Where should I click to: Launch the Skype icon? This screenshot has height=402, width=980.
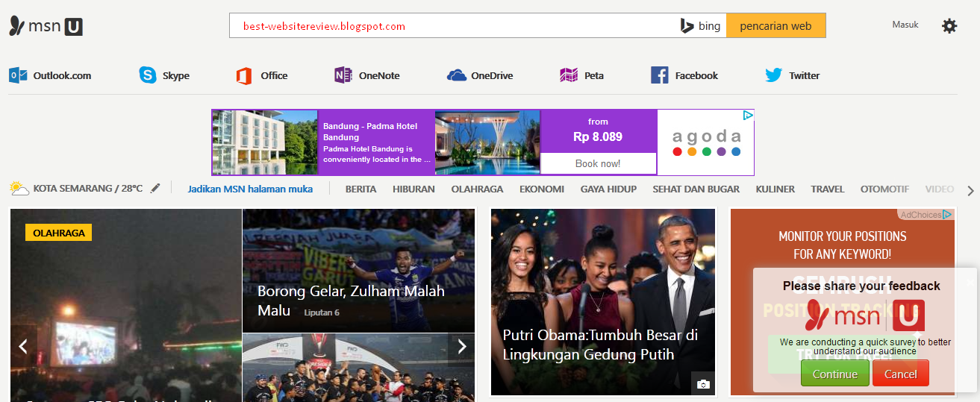[148, 75]
